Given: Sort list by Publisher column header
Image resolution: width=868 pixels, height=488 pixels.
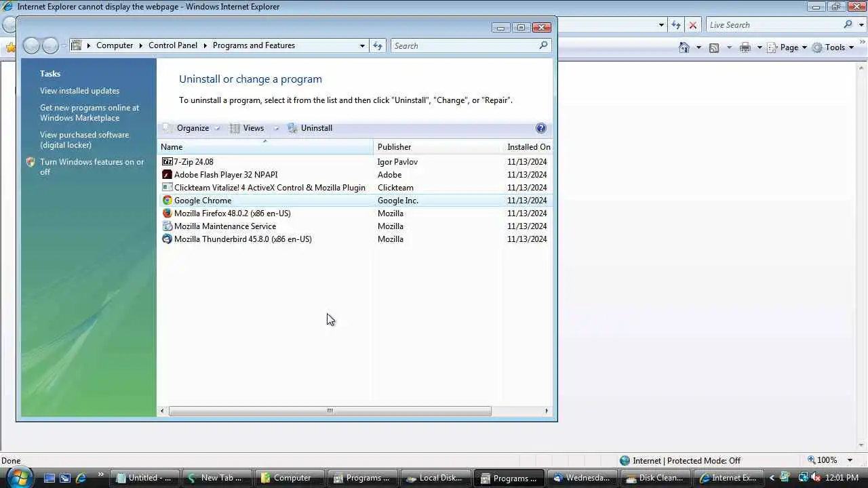Looking at the screenshot, I should (438, 146).
